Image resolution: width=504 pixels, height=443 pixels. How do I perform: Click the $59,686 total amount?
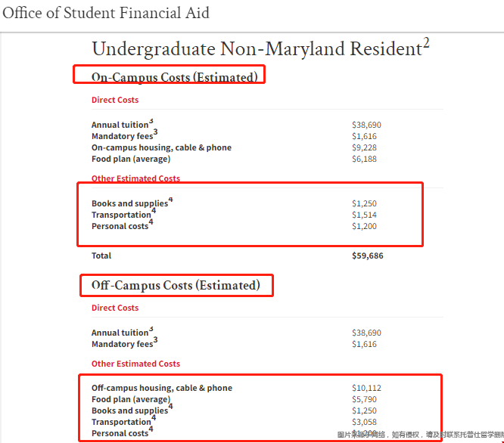[x=367, y=256]
